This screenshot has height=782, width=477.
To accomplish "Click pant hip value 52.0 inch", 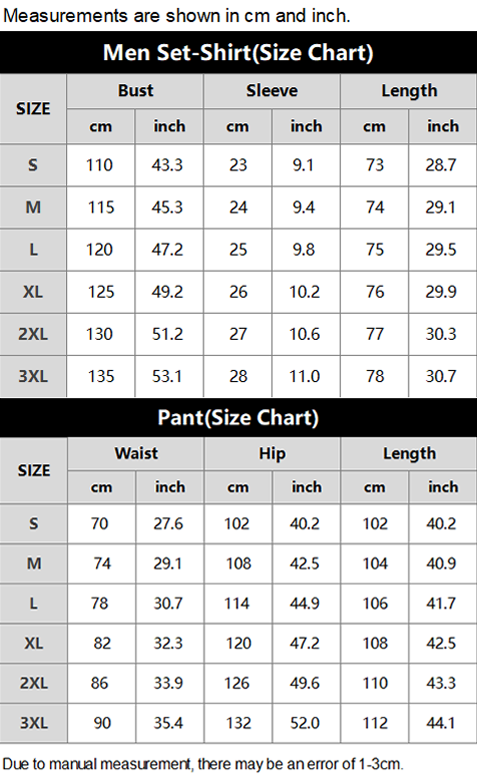I will pyautogui.click(x=306, y=723).
